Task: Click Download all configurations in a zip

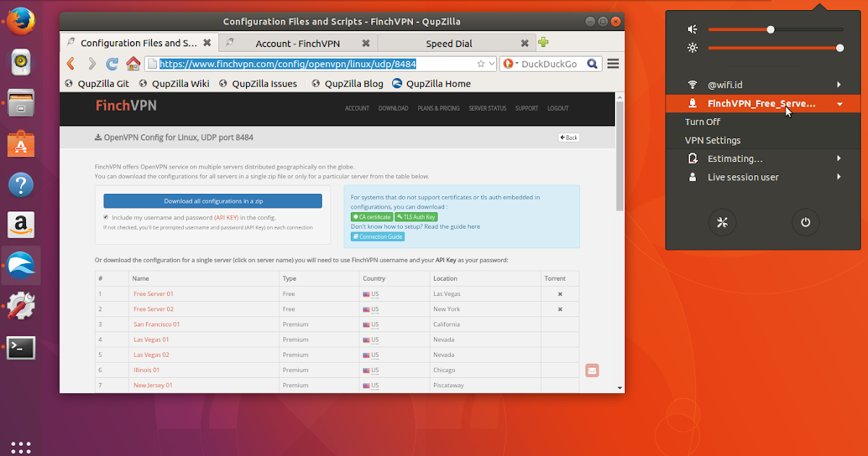Action: [x=213, y=201]
